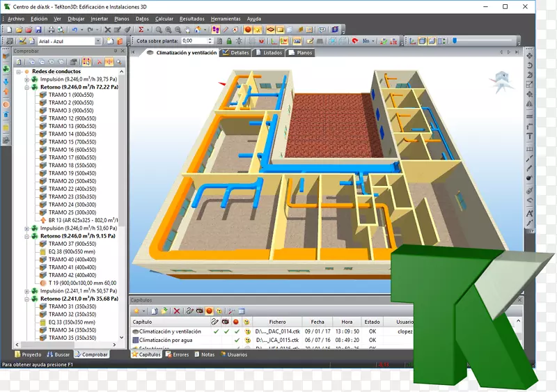This screenshot has width=557, height=392.
Task: Click the Sigma calculate icon
Action: [x=141, y=30]
